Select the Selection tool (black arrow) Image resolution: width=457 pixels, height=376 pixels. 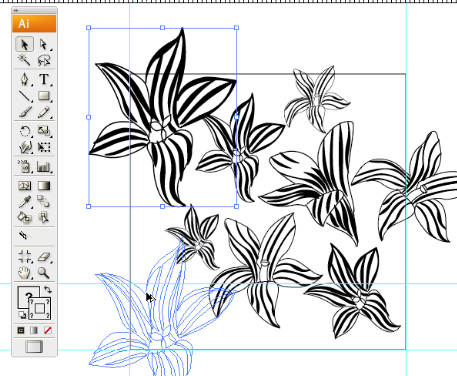click(25, 44)
